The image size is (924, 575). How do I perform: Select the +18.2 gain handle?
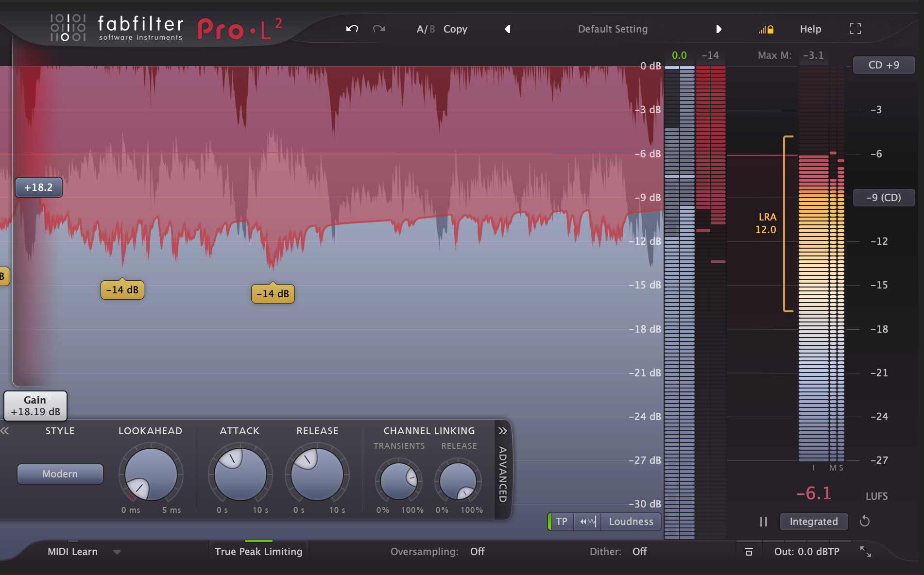click(39, 187)
